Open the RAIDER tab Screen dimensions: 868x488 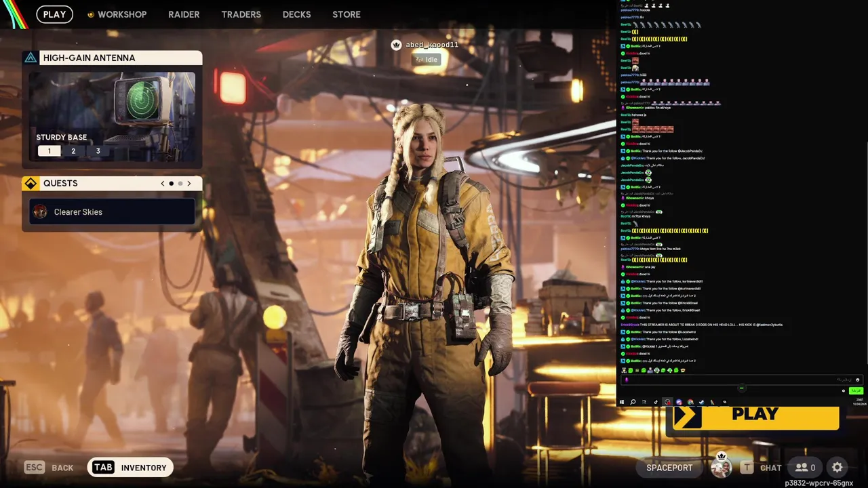coord(184,14)
